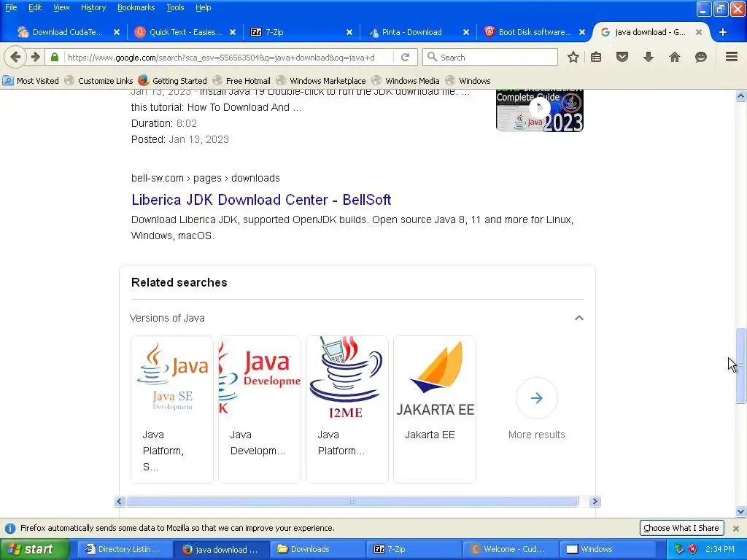Open the Tools menu

click(175, 7)
